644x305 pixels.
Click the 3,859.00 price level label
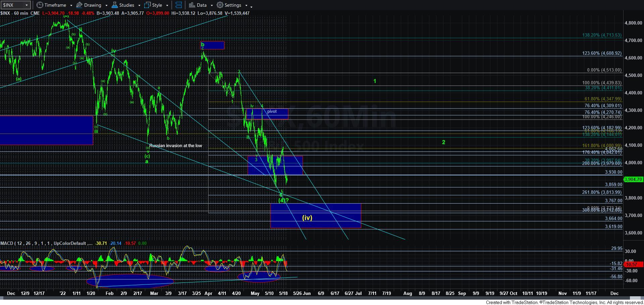(613, 184)
